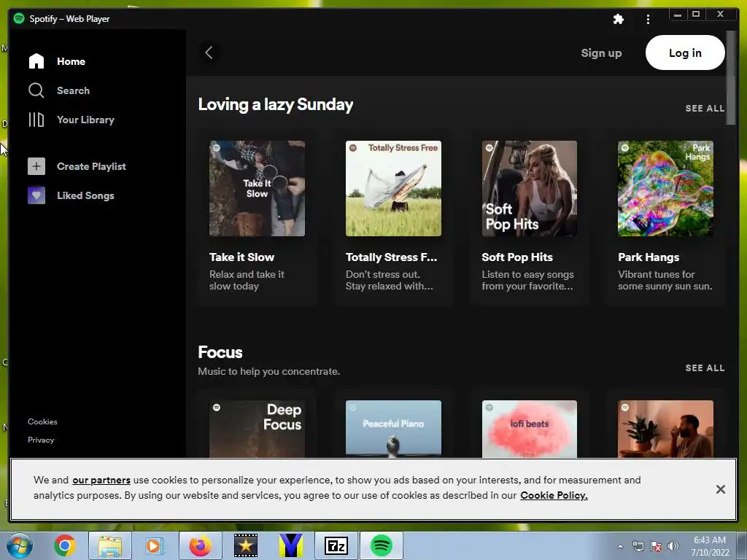747x560 pixels.
Task: Open the film star icon in taskbar
Action: 246,545
